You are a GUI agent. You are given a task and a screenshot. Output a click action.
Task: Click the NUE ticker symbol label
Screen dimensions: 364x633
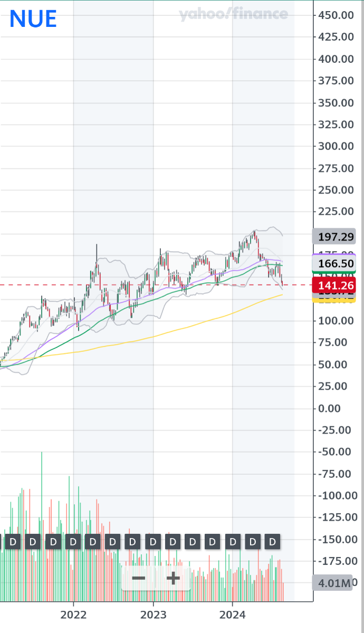(x=33, y=20)
